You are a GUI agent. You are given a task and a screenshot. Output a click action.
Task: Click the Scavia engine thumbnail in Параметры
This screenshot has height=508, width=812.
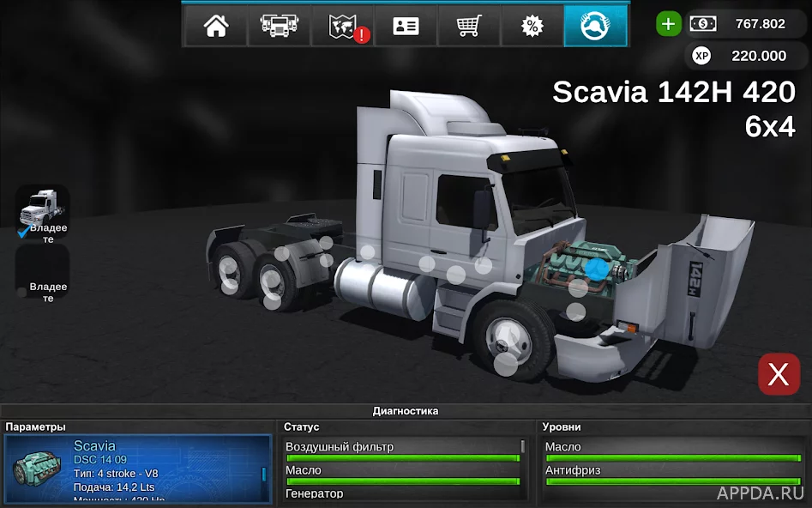tap(37, 468)
